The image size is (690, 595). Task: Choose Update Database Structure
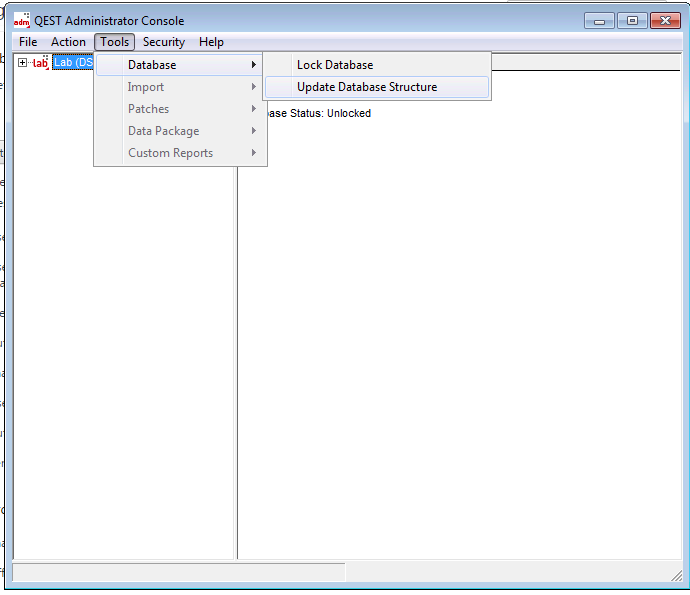pyautogui.click(x=367, y=87)
